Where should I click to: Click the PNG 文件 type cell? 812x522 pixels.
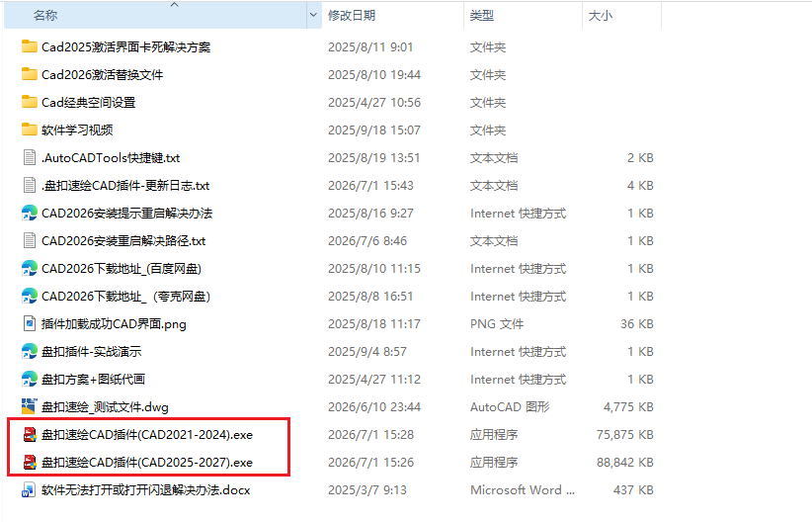[497, 324]
